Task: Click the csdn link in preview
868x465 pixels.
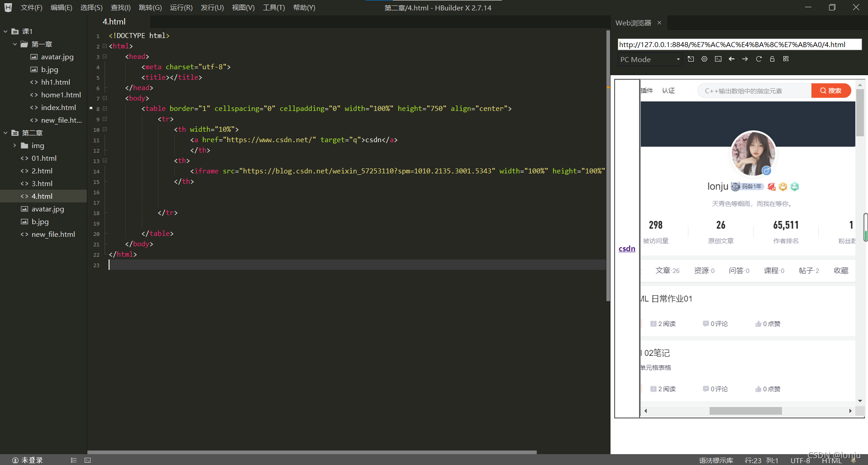Action: point(627,249)
